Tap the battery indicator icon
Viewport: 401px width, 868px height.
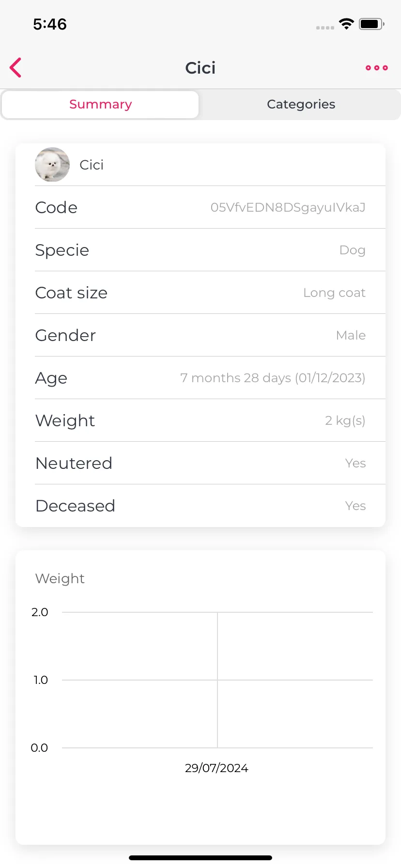pyautogui.click(x=371, y=24)
